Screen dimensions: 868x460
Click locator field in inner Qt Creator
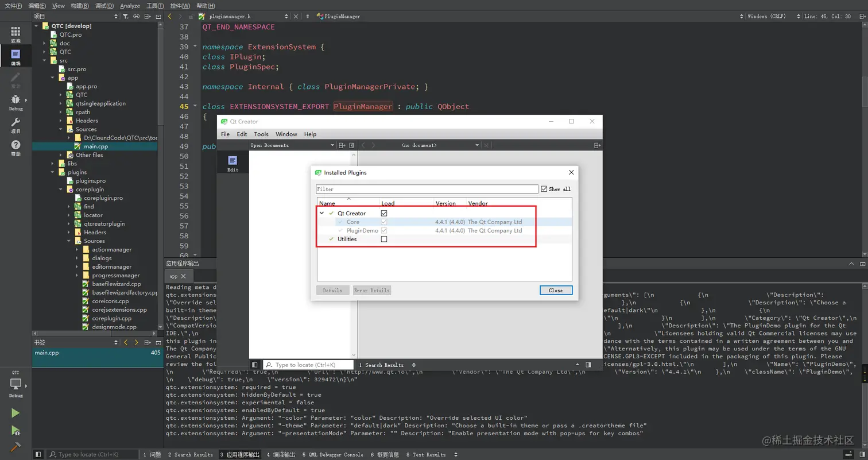point(308,365)
